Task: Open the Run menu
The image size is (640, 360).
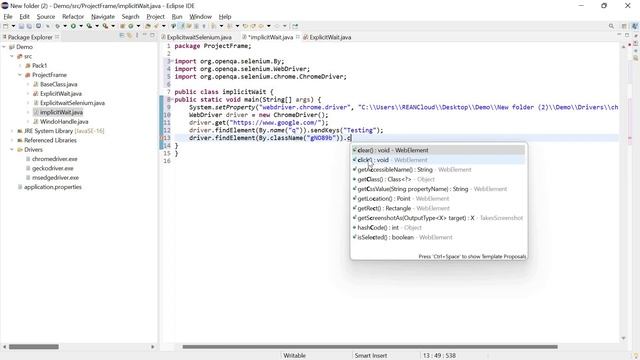Action: pyautogui.click(x=177, y=17)
